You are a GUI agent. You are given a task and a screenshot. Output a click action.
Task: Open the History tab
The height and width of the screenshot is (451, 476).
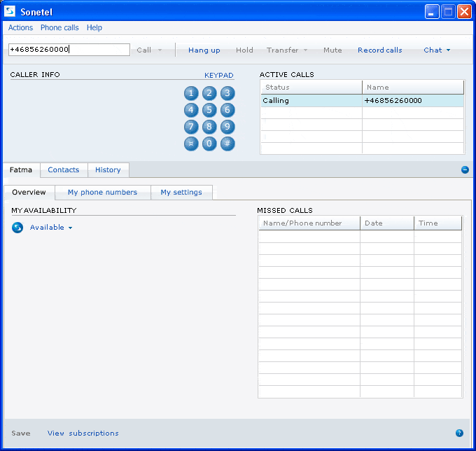click(108, 169)
